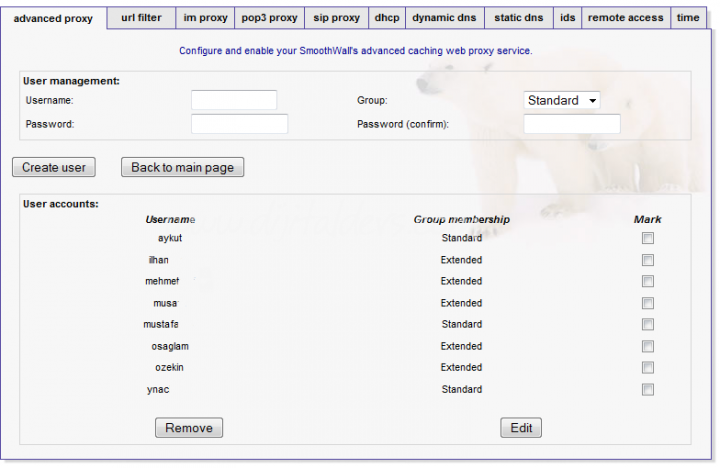Open the time tab
The height and width of the screenshot is (468, 720).
click(x=687, y=18)
